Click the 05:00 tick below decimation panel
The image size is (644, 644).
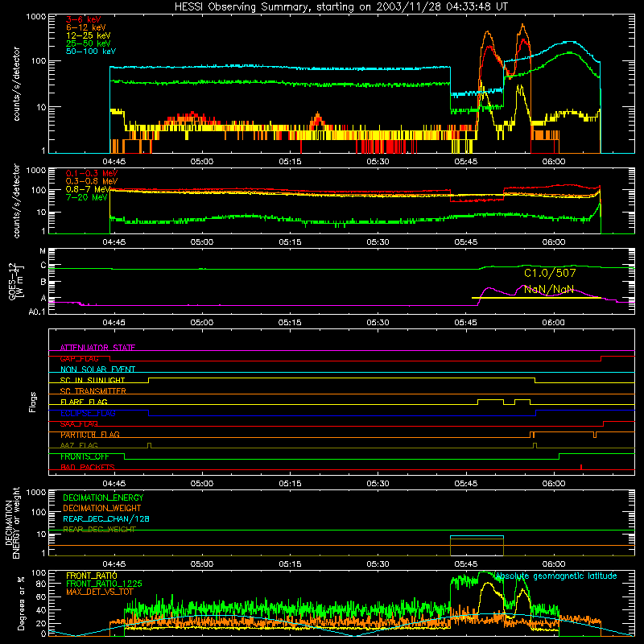pyautogui.click(x=202, y=564)
